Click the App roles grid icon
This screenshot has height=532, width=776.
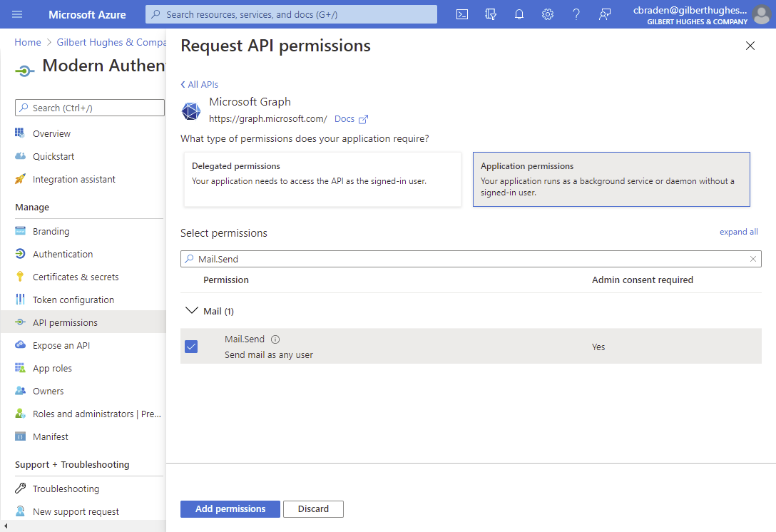click(20, 368)
